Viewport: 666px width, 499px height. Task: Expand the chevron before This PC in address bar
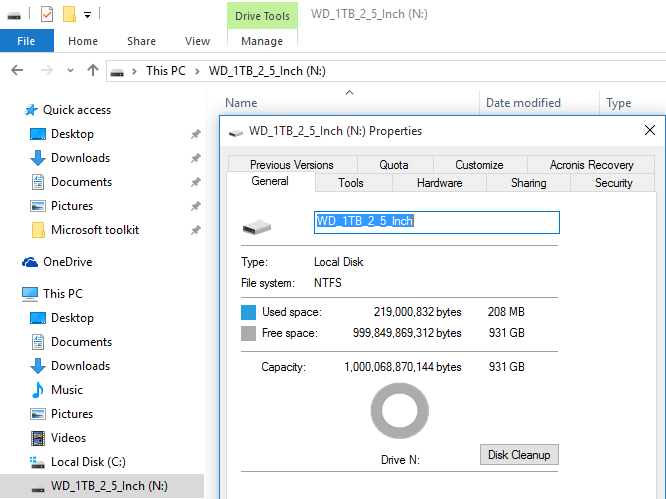[x=134, y=71]
